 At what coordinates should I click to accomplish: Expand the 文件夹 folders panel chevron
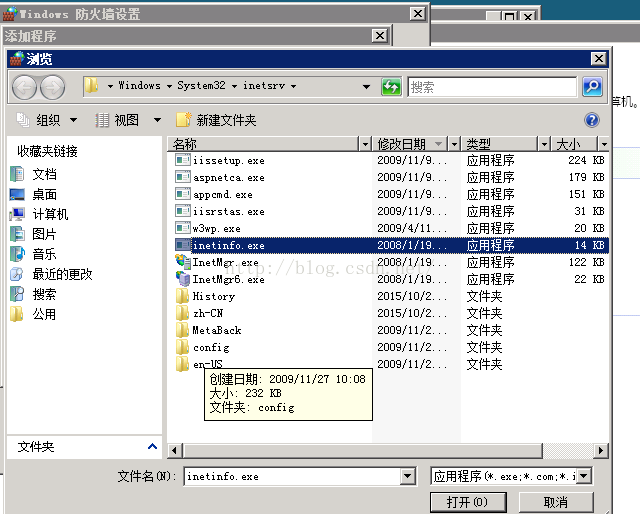pos(152,447)
